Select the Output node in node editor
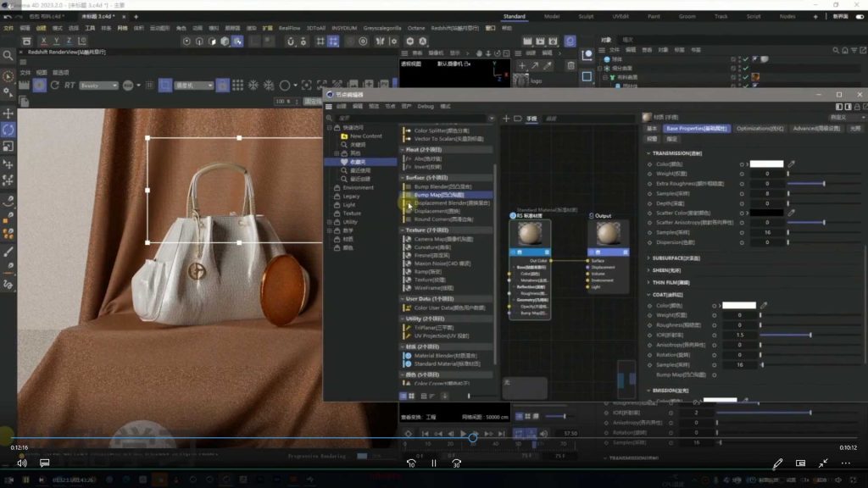The image size is (868, 488). pos(604,216)
